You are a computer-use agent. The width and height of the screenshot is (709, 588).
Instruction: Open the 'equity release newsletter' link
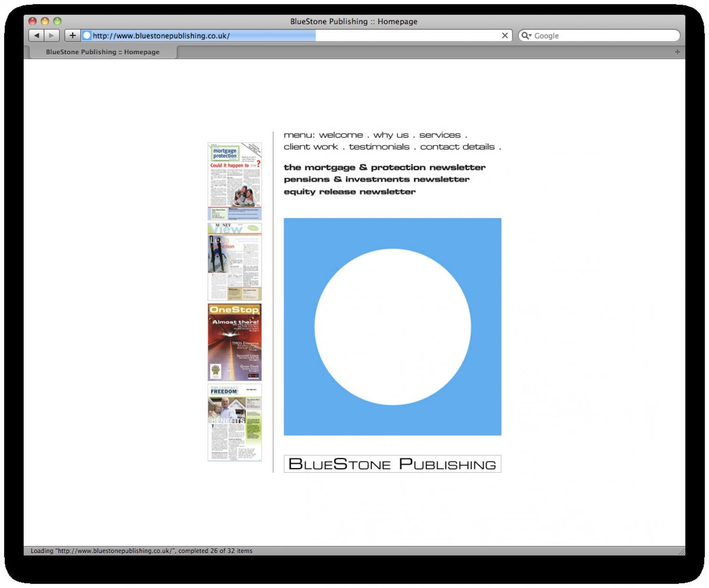(x=349, y=192)
